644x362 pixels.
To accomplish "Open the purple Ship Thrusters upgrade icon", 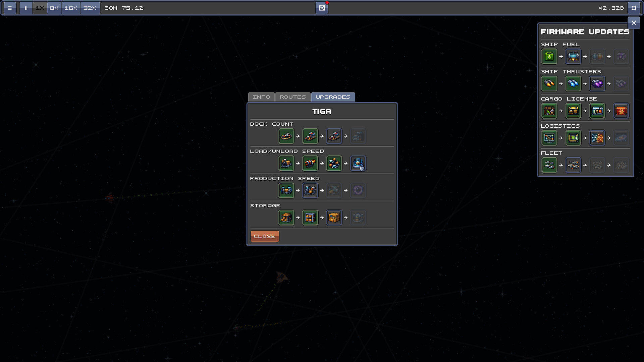I will click(x=597, y=83).
